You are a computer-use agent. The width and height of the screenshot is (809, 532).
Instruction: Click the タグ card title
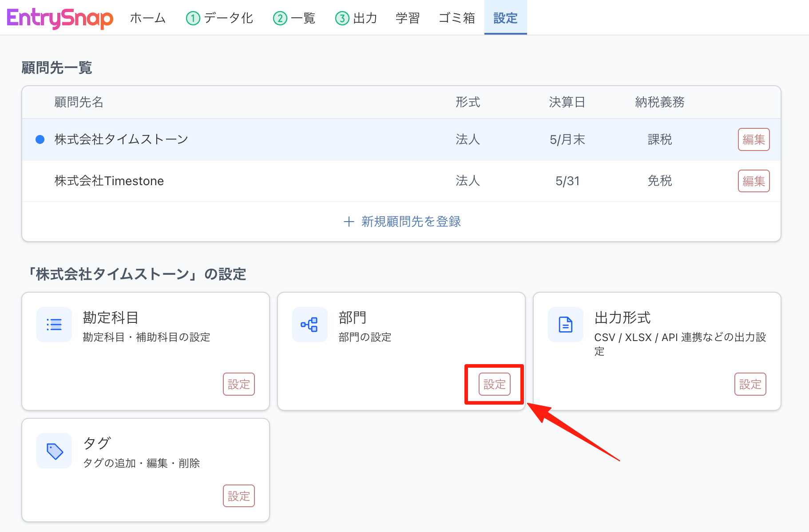(97, 444)
